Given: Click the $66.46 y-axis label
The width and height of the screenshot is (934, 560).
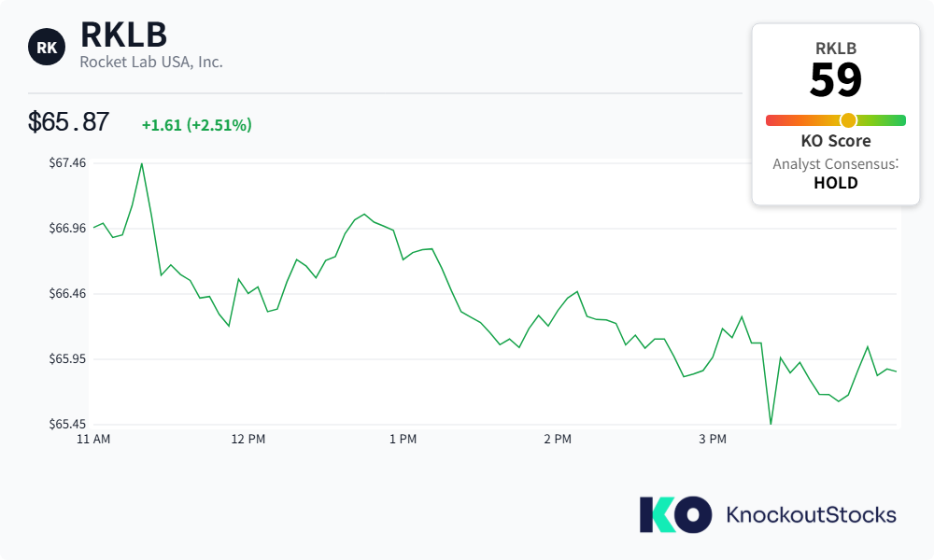Looking at the screenshot, I should point(67,294).
